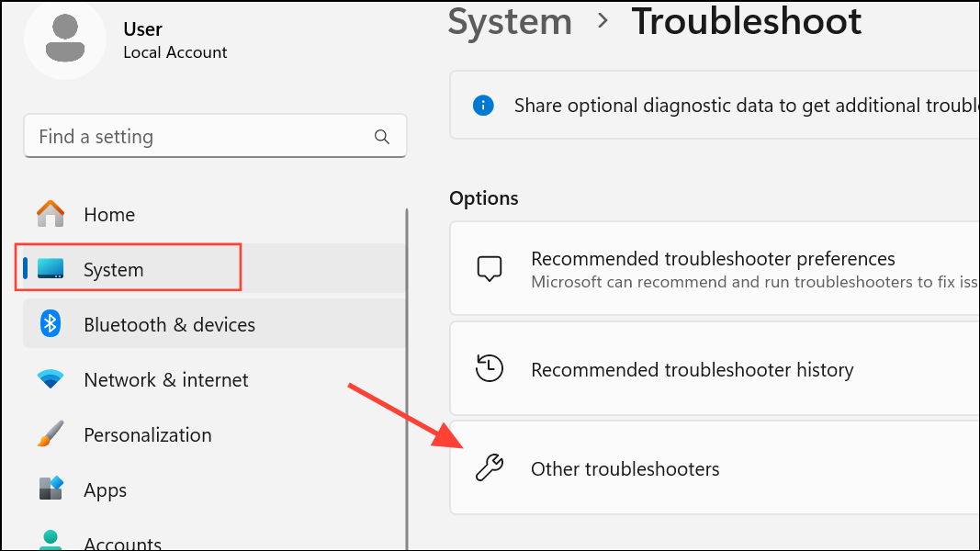Screen dimensions: 980x551
Task: Click the speech bubble icon beside troubleshooter preferences
Action: point(490,268)
